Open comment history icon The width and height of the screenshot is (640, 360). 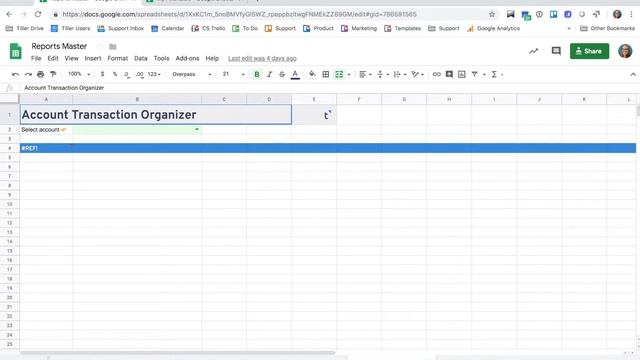pos(556,51)
